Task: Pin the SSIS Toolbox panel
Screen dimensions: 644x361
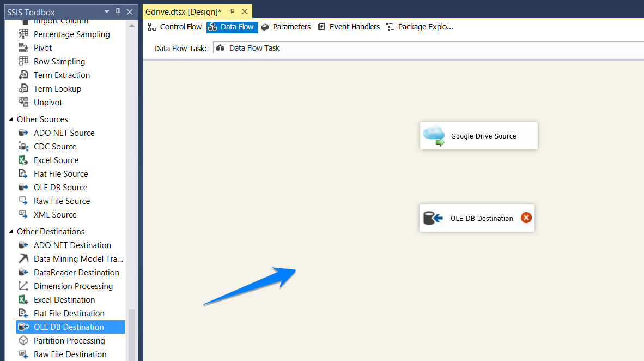Action: [x=118, y=12]
